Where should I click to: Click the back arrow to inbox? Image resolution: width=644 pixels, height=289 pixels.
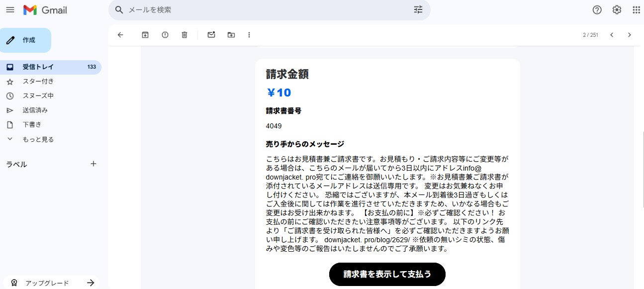pos(120,35)
